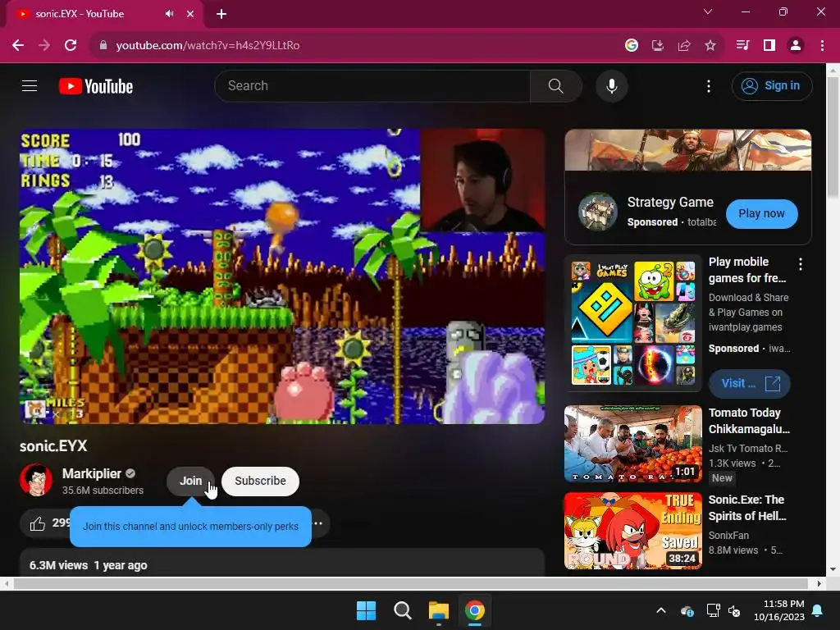The image size is (840, 630).
Task: Open the network display tray icon
Action: point(713,610)
